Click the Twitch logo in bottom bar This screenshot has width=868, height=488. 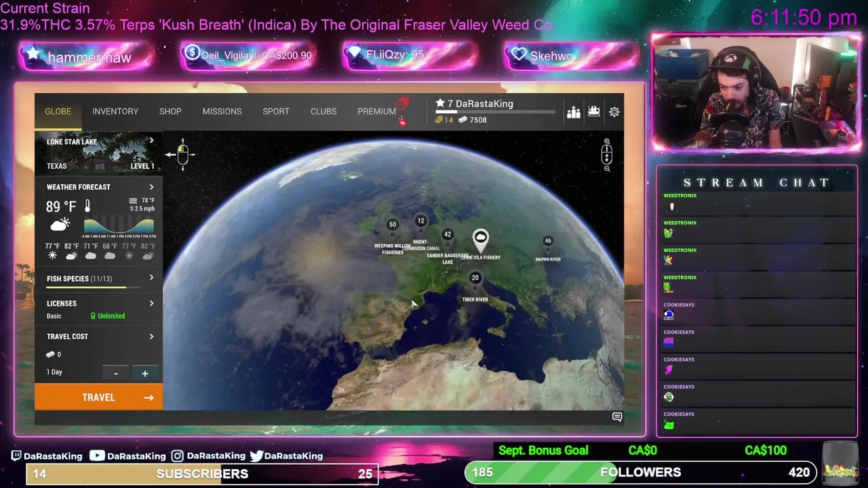coord(16,456)
